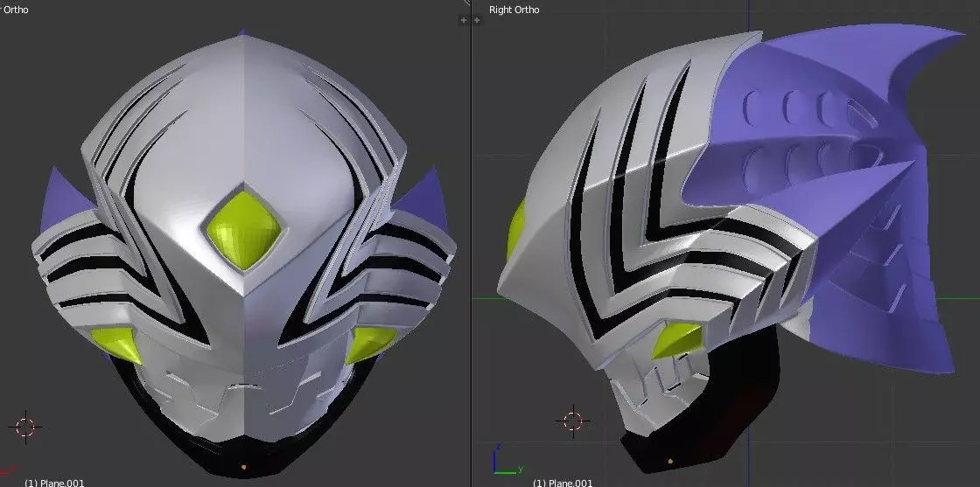Click the Right Ortho view label
The width and height of the screenshot is (980, 487).
514,10
